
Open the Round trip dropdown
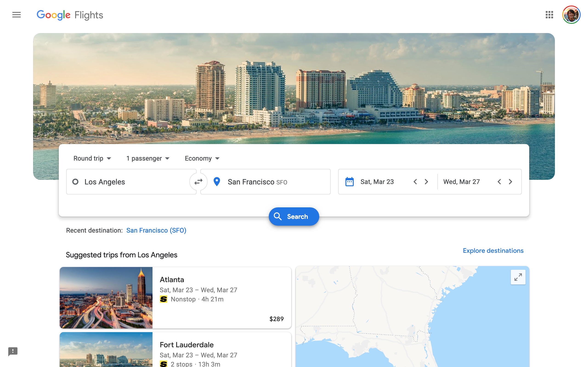point(92,158)
